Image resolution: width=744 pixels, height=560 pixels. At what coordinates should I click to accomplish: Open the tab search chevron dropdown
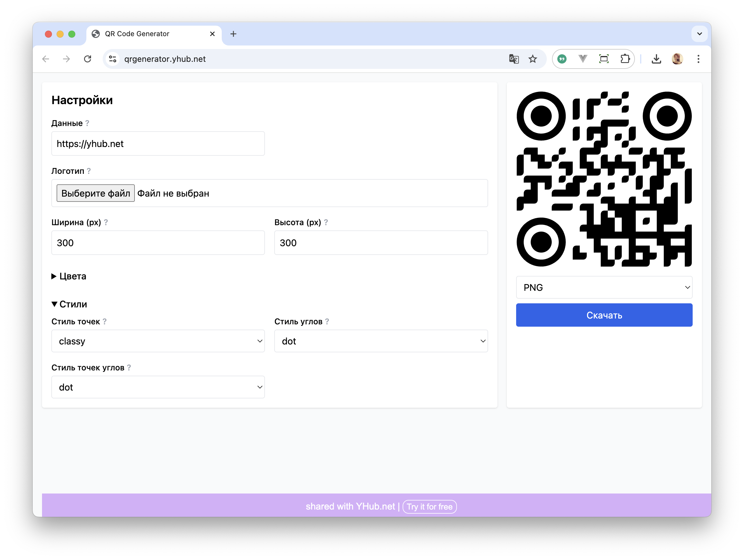pos(700,34)
